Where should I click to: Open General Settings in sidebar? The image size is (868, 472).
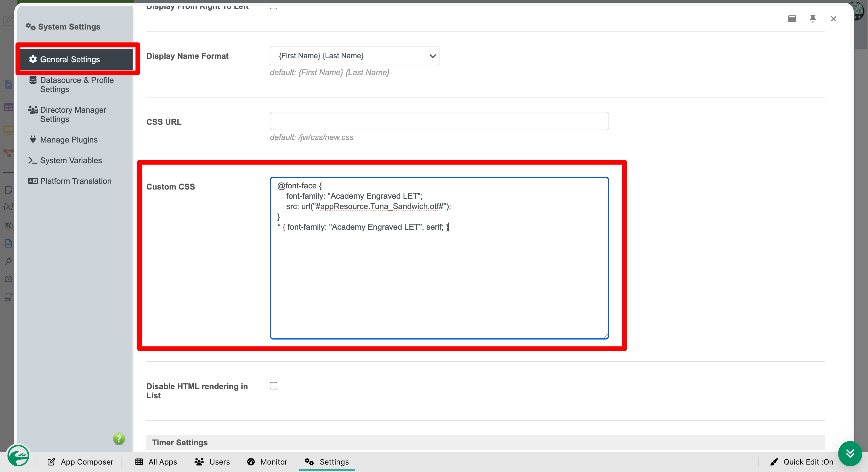pyautogui.click(x=76, y=59)
